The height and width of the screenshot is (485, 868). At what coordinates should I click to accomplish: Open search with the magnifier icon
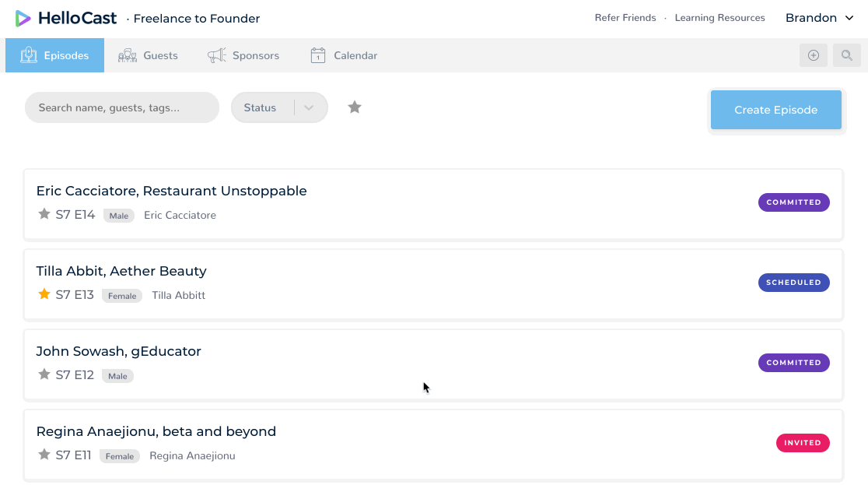847,55
